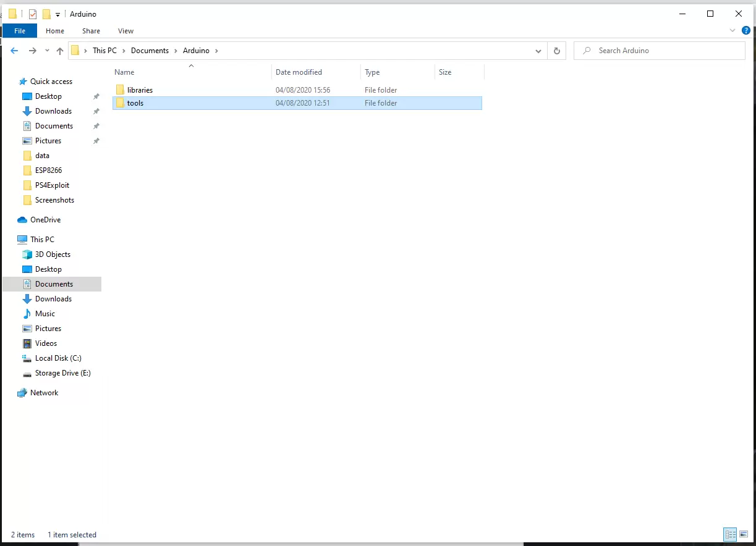Expand the chevron after Arduino in address bar
756x546 pixels.
[x=216, y=51]
